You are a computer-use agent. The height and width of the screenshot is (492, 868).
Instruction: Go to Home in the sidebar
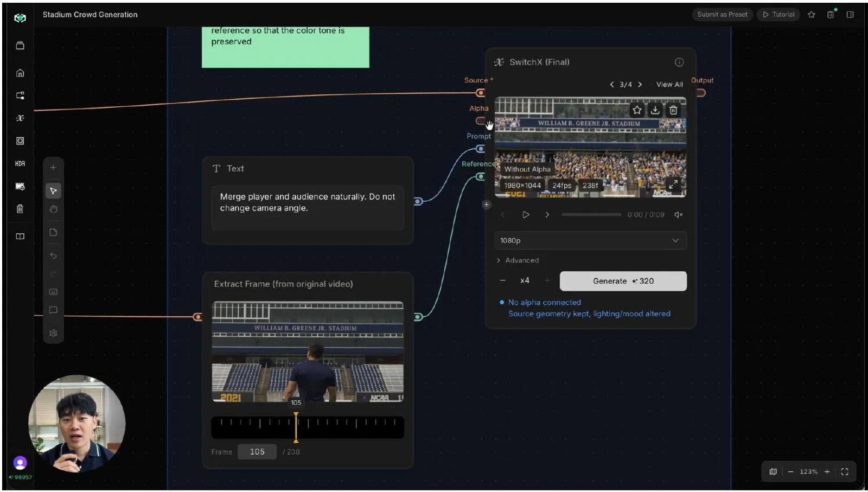(20, 73)
